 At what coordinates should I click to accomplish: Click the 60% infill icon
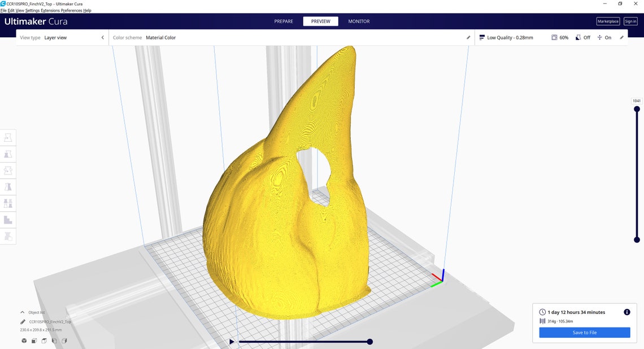554,37
